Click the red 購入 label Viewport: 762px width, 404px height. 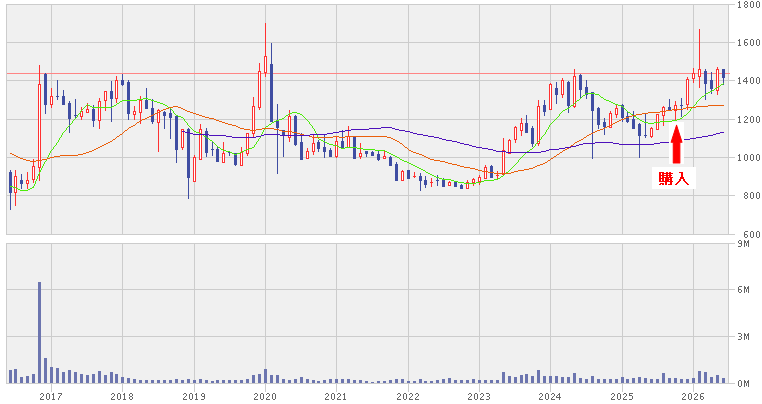pyautogui.click(x=674, y=178)
